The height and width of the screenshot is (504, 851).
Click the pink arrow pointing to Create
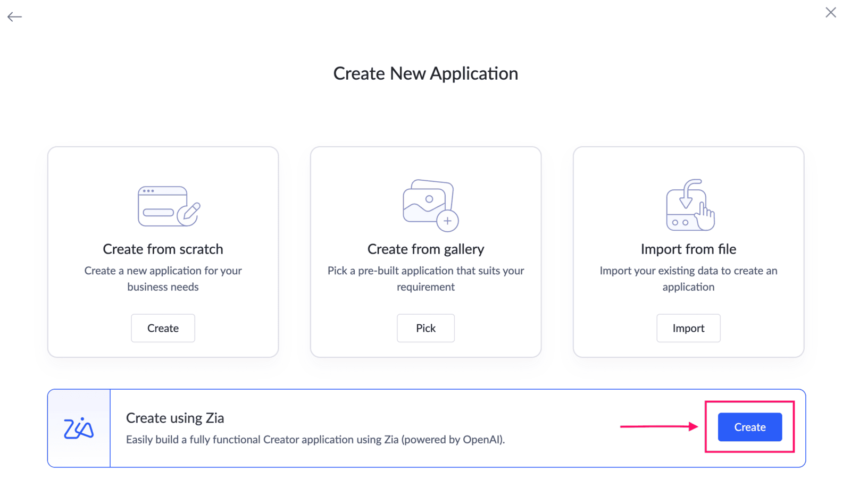tap(659, 426)
